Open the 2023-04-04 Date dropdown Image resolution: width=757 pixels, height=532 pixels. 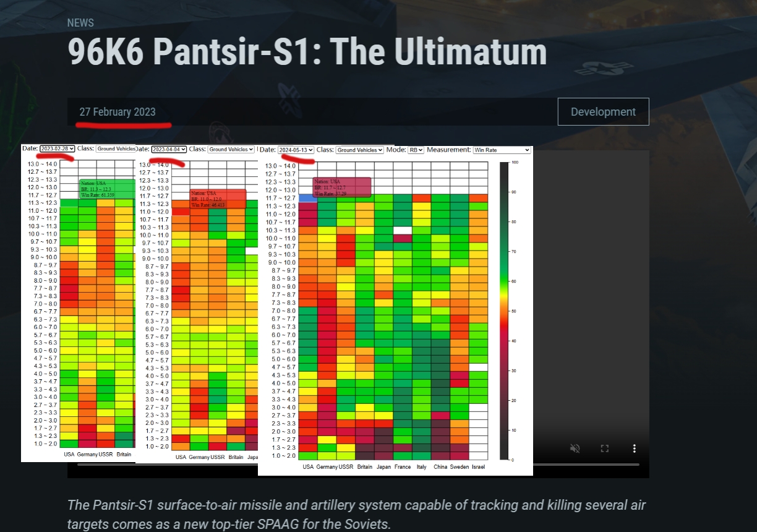point(169,149)
